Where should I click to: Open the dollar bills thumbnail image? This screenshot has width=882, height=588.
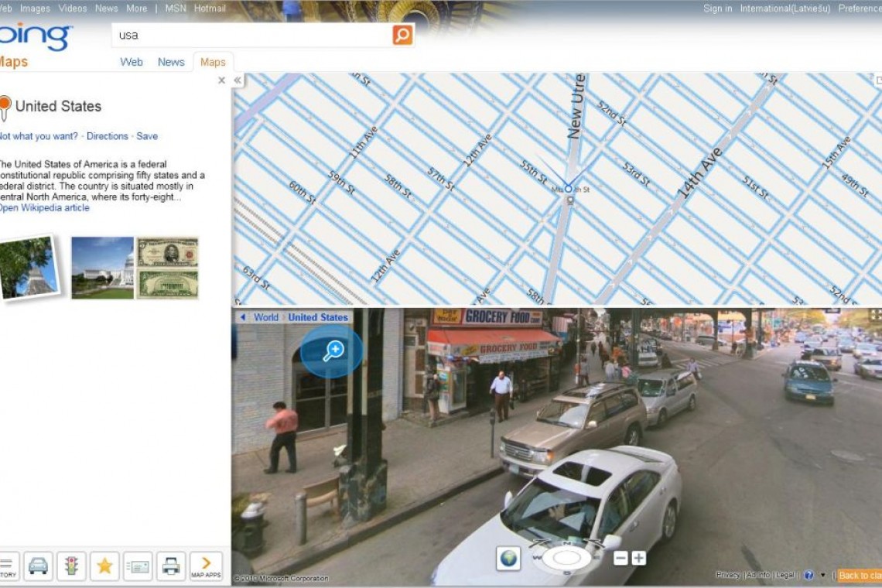[167, 268]
